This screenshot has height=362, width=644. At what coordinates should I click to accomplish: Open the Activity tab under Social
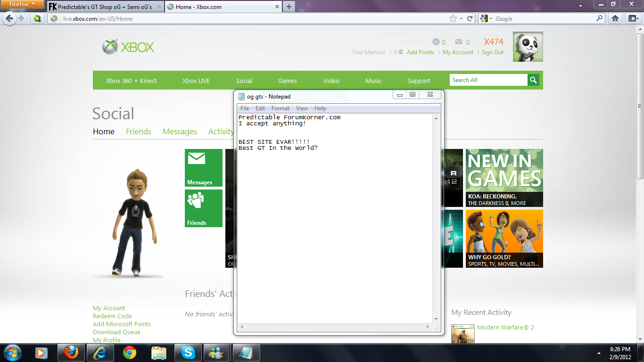(221, 132)
